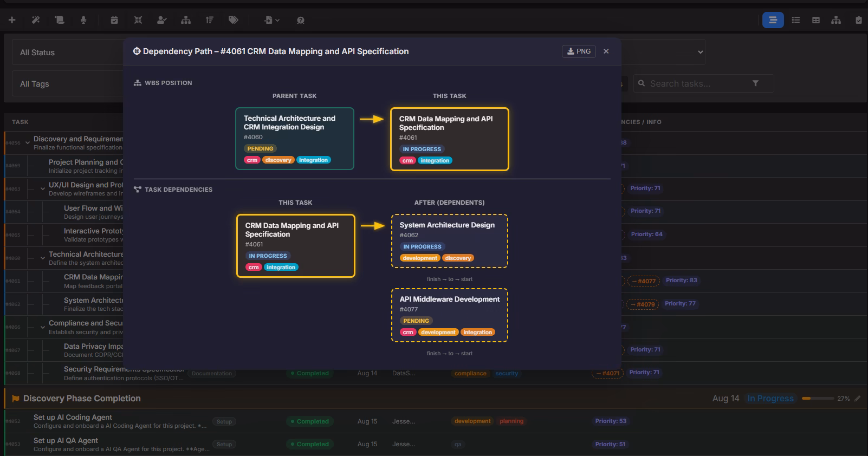Viewport: 868px width, 456px height.
Task: Click the milestone 27% progress bar
Action: 818,399
